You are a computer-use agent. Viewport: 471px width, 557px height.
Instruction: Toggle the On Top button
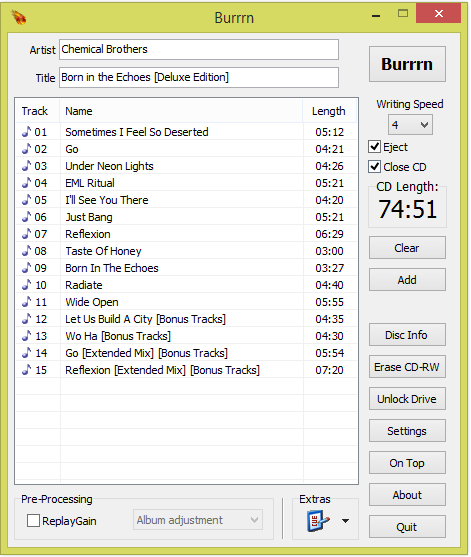(x=407, y=463)
